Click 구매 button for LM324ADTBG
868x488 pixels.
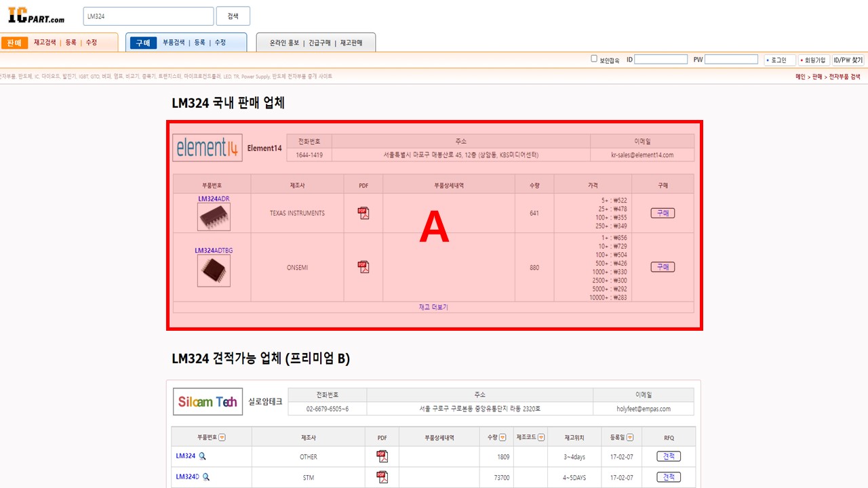pyautogui.click(x=663, y=267)
